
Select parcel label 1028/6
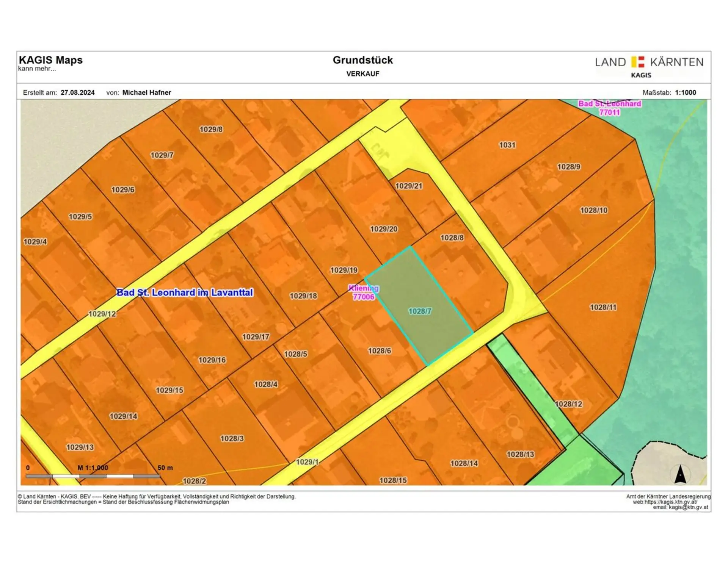379,351
